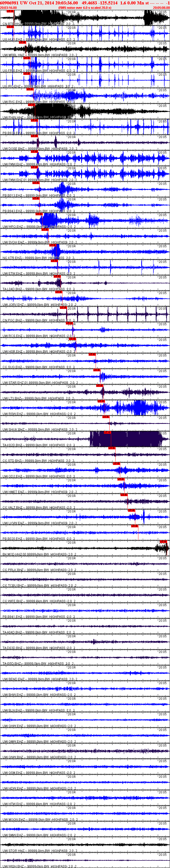Viewport: 170px width, 868px height.
Task: Select the UW.WISH BHZ station label
Action: 13,866
